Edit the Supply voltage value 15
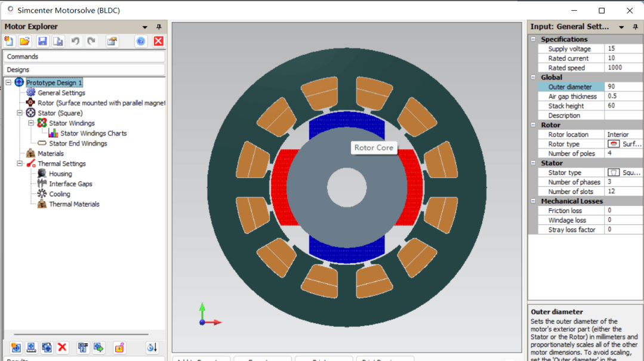This screenshot has height=361, width=644. pos(624,48)
